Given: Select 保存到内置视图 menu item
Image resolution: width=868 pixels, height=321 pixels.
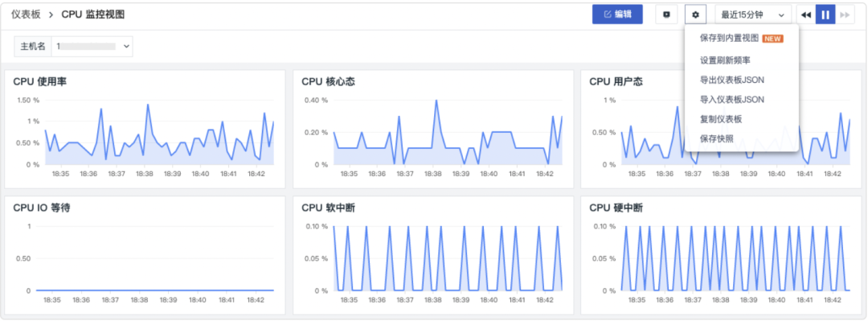Looking at the screenshot, I should (x=742, y=39).
